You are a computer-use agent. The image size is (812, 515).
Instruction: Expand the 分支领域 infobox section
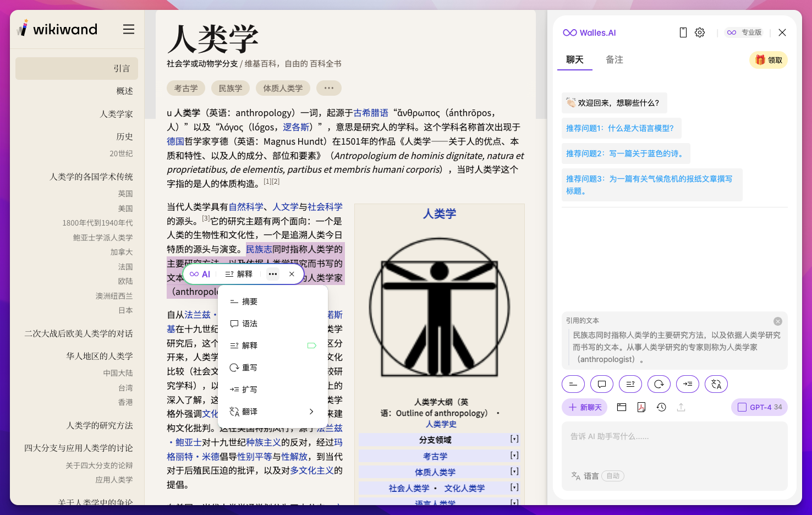point(514,439)
